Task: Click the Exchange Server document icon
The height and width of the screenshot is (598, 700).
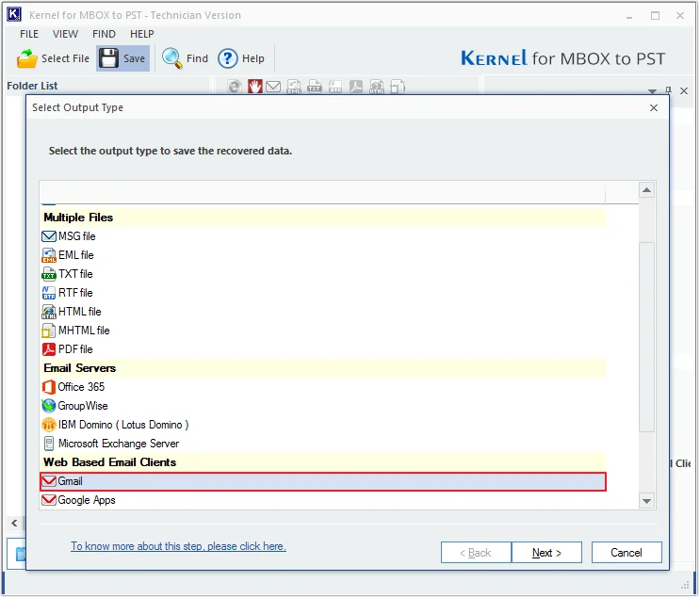Action: point(49,444)
